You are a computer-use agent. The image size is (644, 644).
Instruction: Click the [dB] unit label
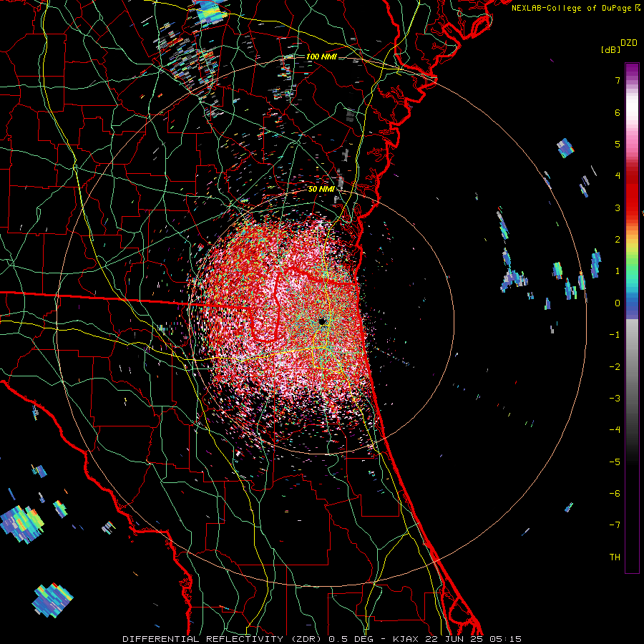pos(611,50)
